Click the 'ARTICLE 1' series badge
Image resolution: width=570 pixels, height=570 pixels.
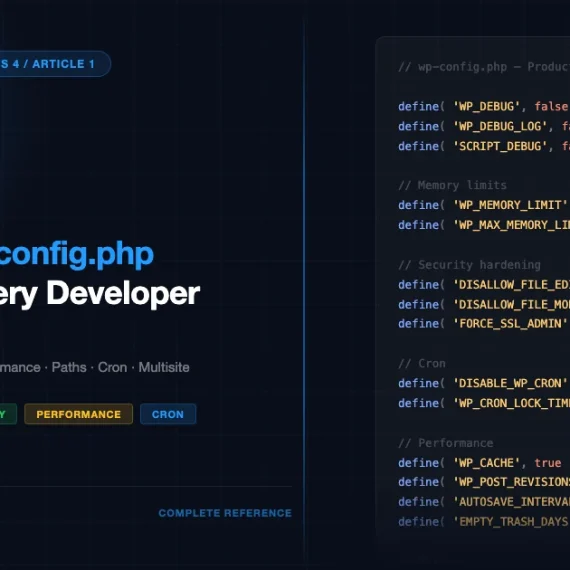click(55, 64)
